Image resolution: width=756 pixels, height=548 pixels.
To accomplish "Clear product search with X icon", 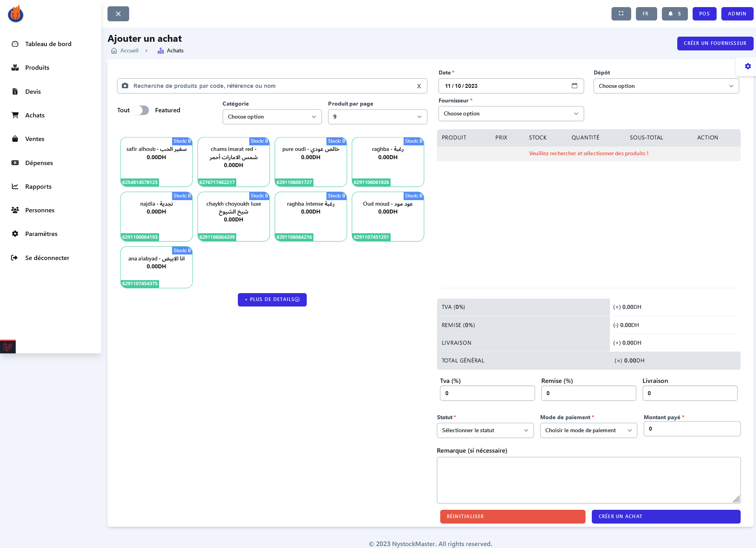I will coord(419,86).
